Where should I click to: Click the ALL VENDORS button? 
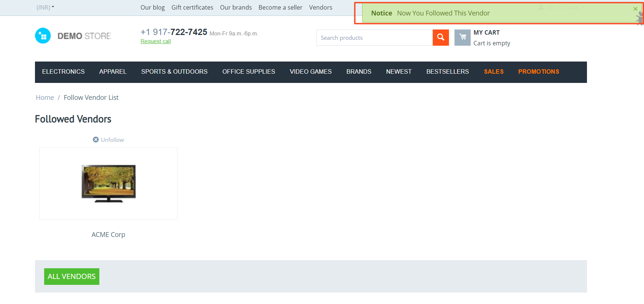tap(72, 276)
